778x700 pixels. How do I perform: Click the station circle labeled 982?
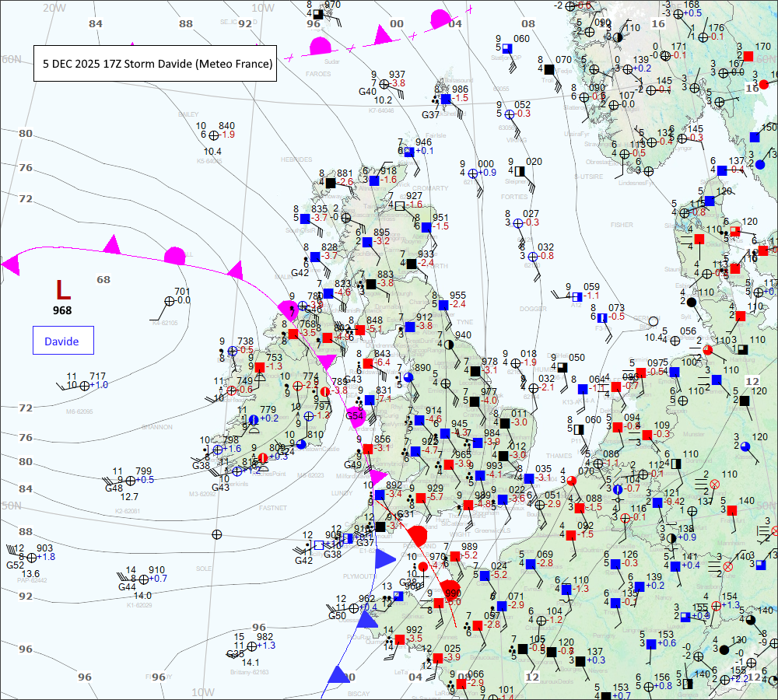251,646
